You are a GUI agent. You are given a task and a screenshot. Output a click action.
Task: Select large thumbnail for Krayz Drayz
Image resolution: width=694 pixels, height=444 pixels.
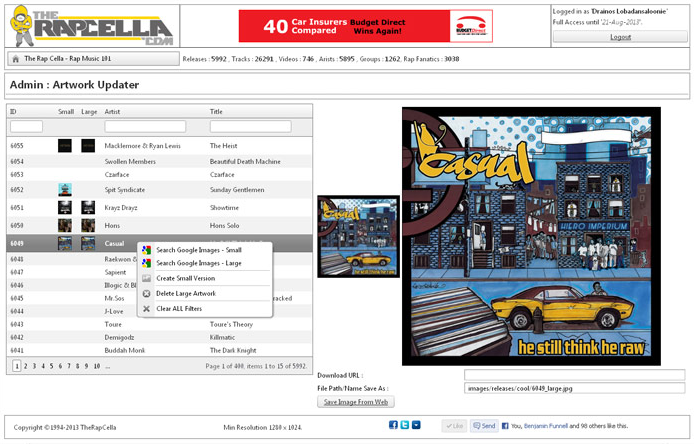pyautogui.click(x=88, y=208)
